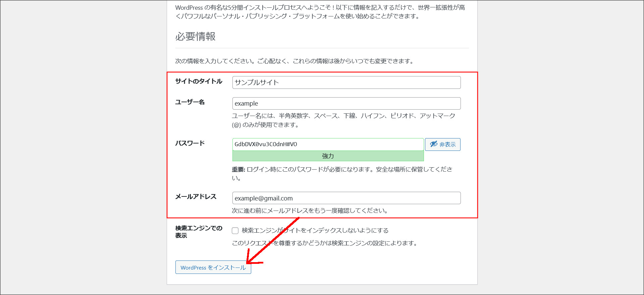Click the 必要情報 section heading
The height and width of the screenshot is (295, 644).
tap(195, 37)
